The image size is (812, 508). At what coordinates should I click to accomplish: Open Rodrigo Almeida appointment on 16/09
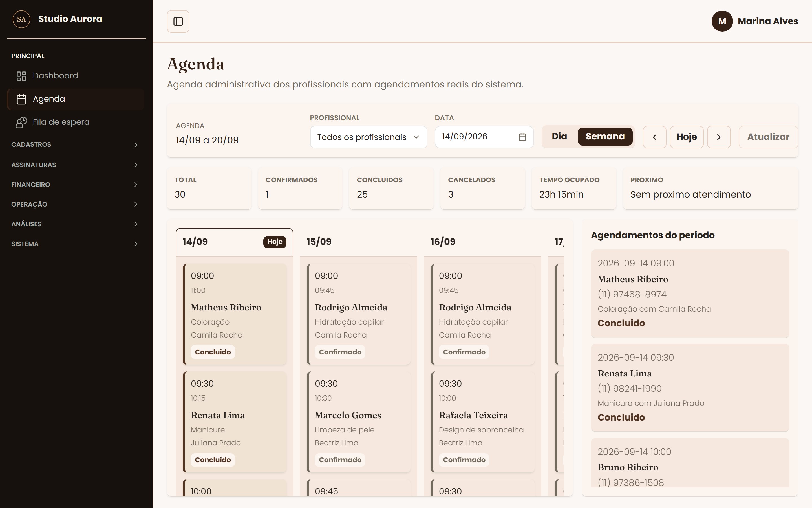483,314
